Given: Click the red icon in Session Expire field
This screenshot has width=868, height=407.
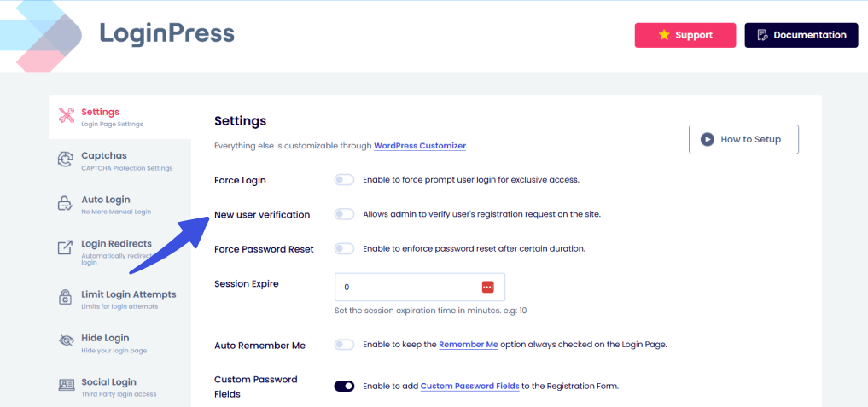Looking at the screenshot, I should pos(487,287).
